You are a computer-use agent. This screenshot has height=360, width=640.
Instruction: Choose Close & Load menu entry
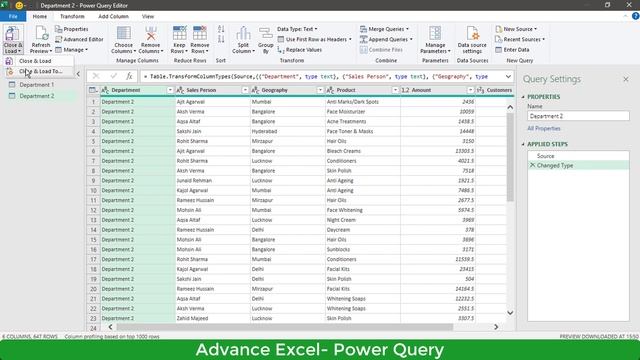(39, 61)
